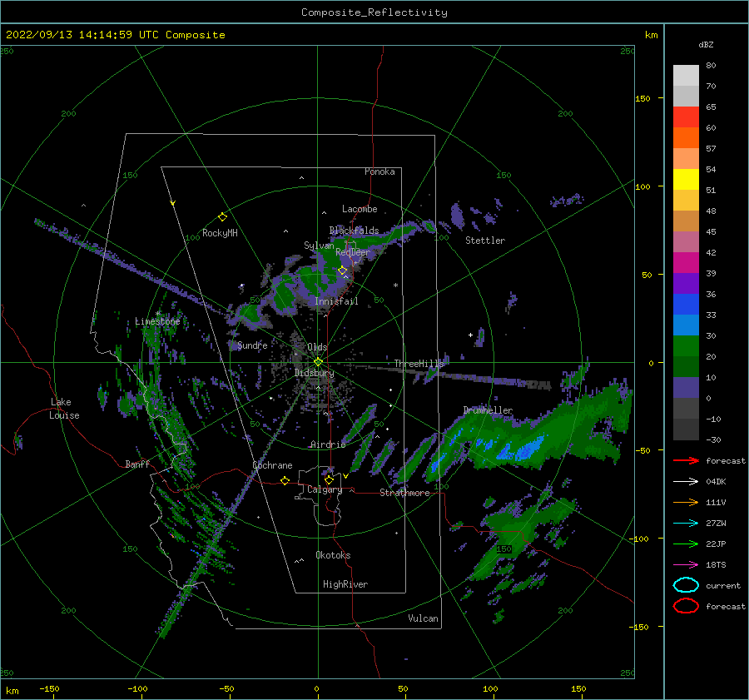Click the ThreeHills town label
The height and width of the screenshot is (700, 749).
click(x=419, y=364)
